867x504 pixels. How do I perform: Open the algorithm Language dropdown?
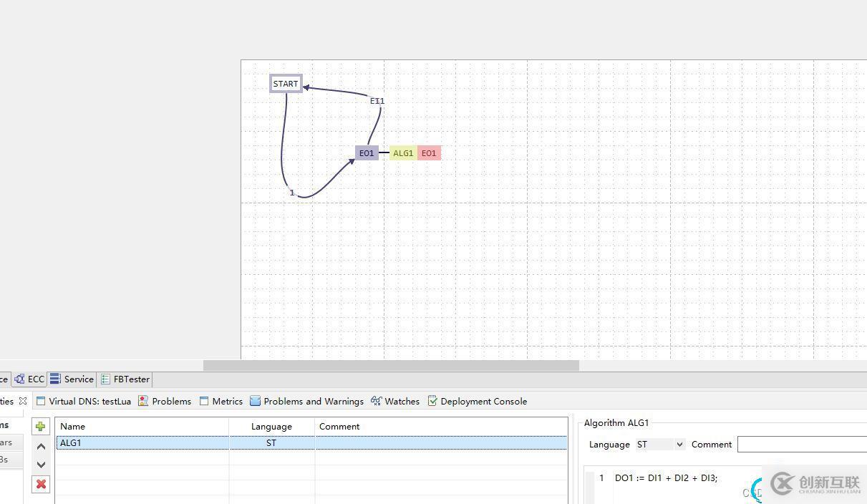660,445
